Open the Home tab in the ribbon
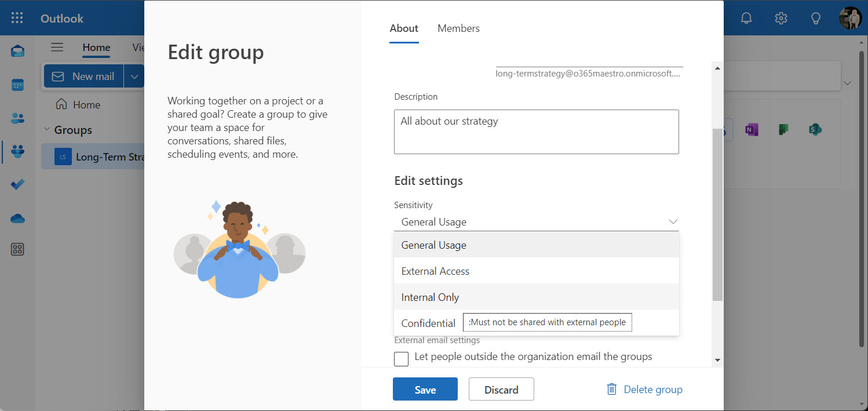Viewport: 868px width, 411px height. 96,48
